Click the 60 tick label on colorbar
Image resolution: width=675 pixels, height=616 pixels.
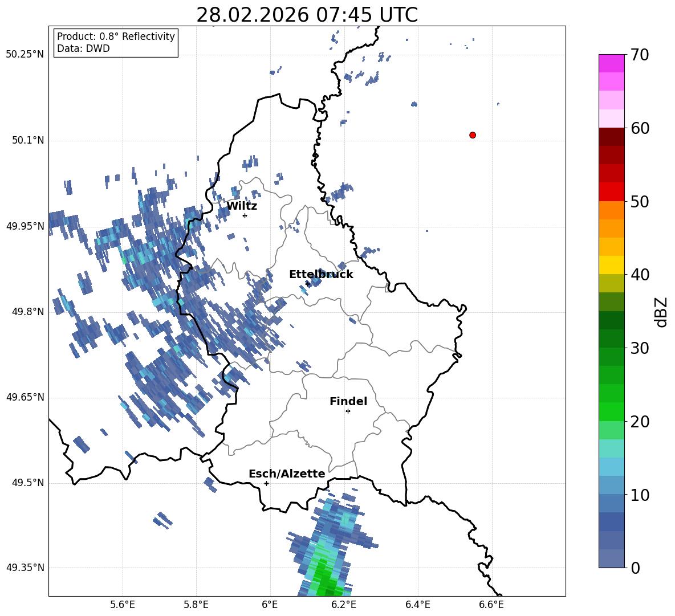640,128
